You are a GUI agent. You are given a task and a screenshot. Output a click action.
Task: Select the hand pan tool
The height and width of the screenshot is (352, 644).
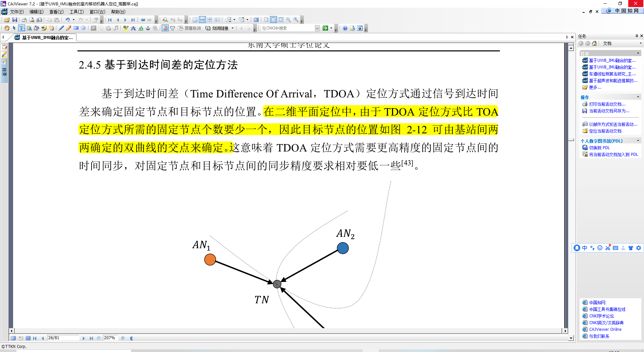[x=7, y=28]
